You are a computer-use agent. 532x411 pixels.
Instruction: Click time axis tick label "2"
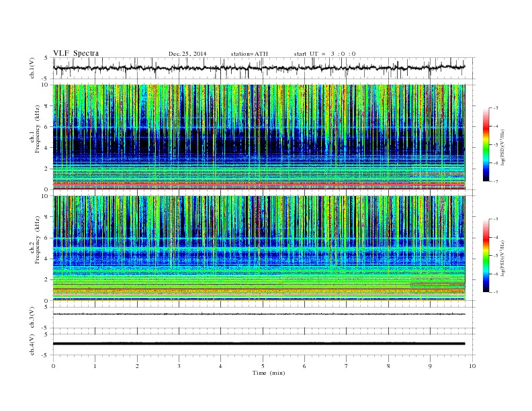(137, 366)
